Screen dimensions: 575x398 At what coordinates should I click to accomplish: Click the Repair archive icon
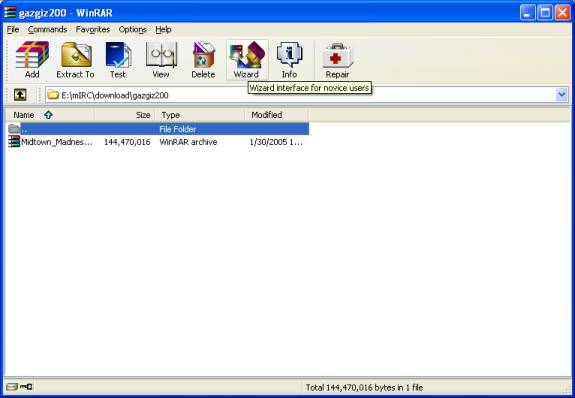(337, 60)
